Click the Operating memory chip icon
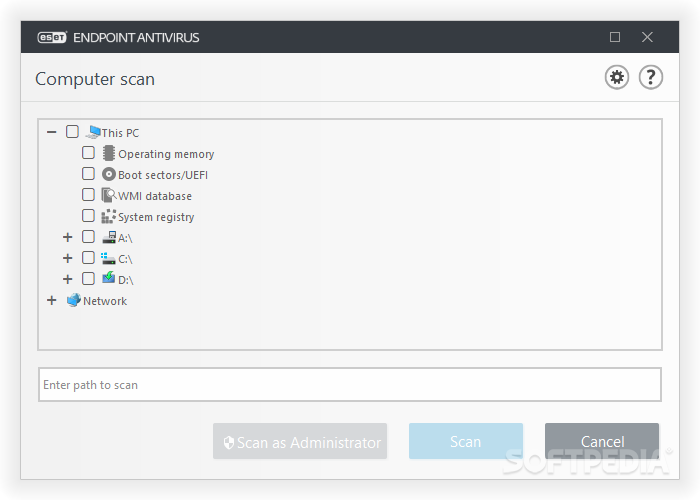The height and width of the screenshot is (500, 700). (108, 153)
